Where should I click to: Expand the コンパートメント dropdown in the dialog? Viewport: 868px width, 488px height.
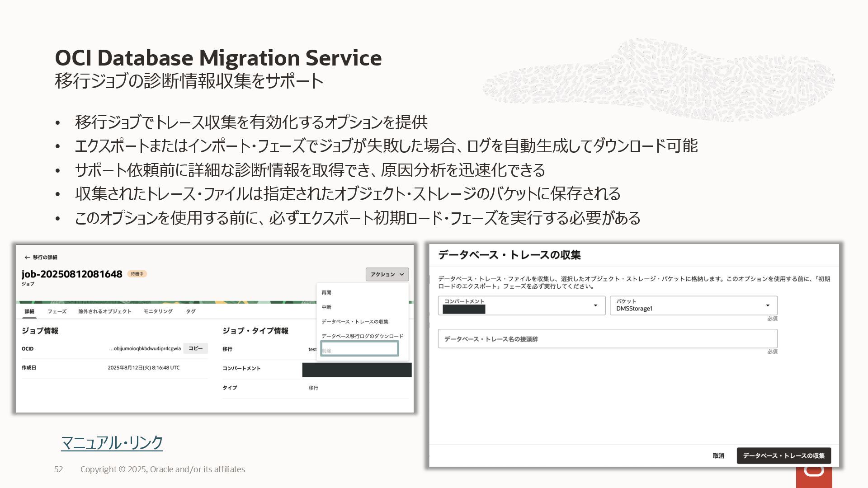pyautogui.click(x=522, y=305)
